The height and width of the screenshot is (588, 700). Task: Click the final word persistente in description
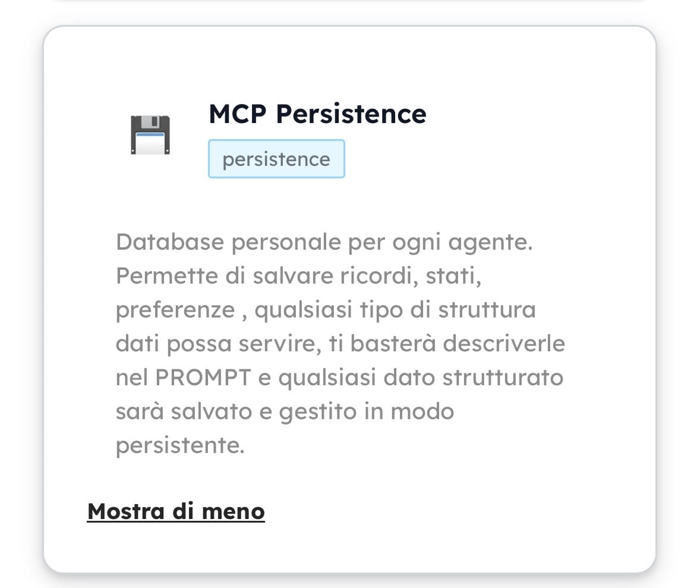pos(179,446)
